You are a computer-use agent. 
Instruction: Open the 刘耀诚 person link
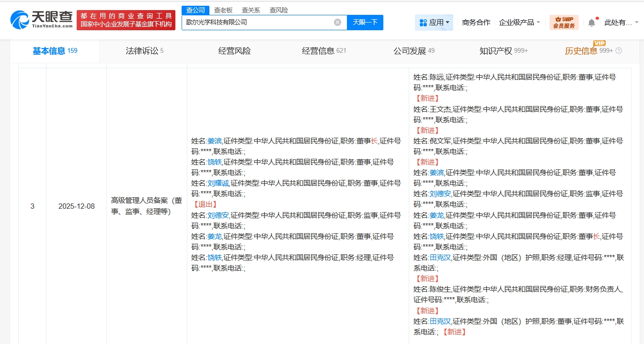(218, 183)
